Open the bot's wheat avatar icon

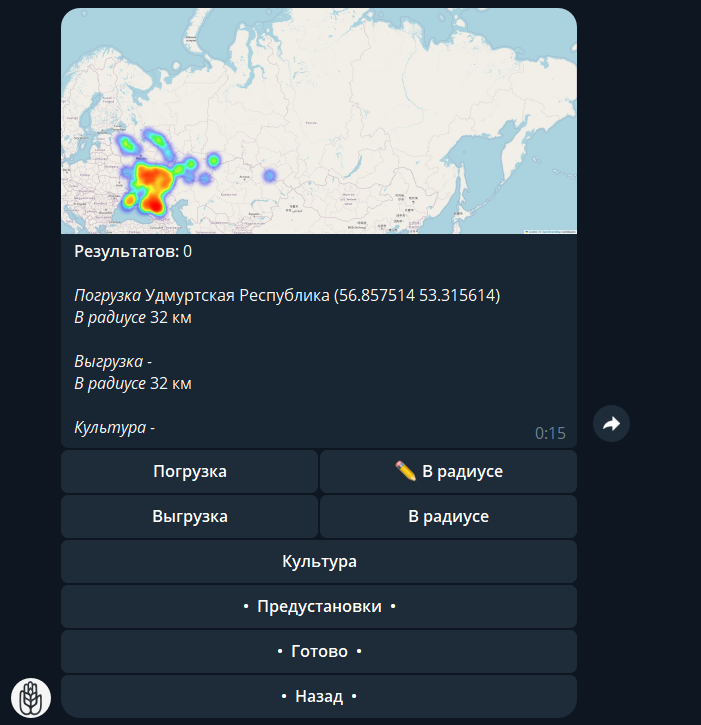point(31,697)
